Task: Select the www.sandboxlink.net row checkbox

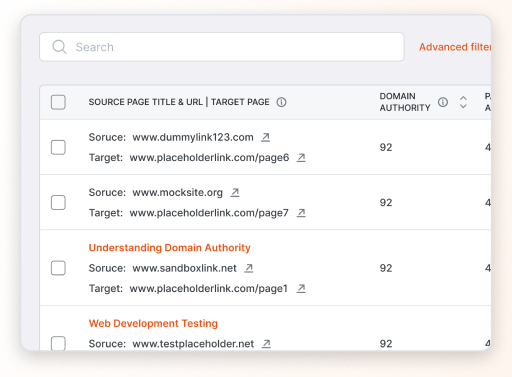Action: [x=58, y=268]
